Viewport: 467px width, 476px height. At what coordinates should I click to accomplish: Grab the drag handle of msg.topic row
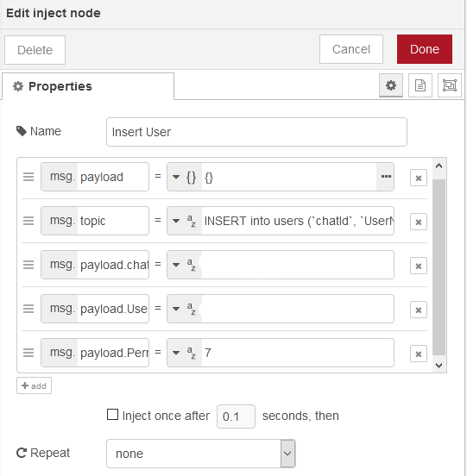(x=28, y=221)
